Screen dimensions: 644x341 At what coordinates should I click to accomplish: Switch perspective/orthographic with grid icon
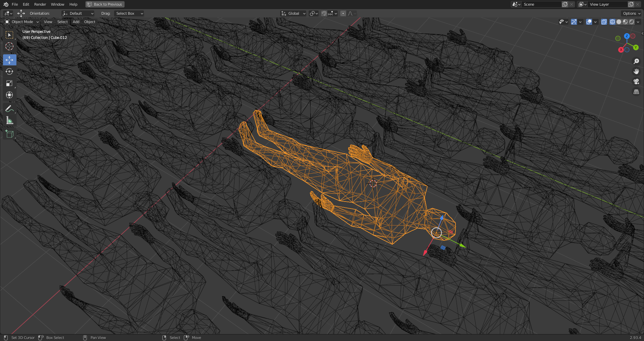pos(636,92)
